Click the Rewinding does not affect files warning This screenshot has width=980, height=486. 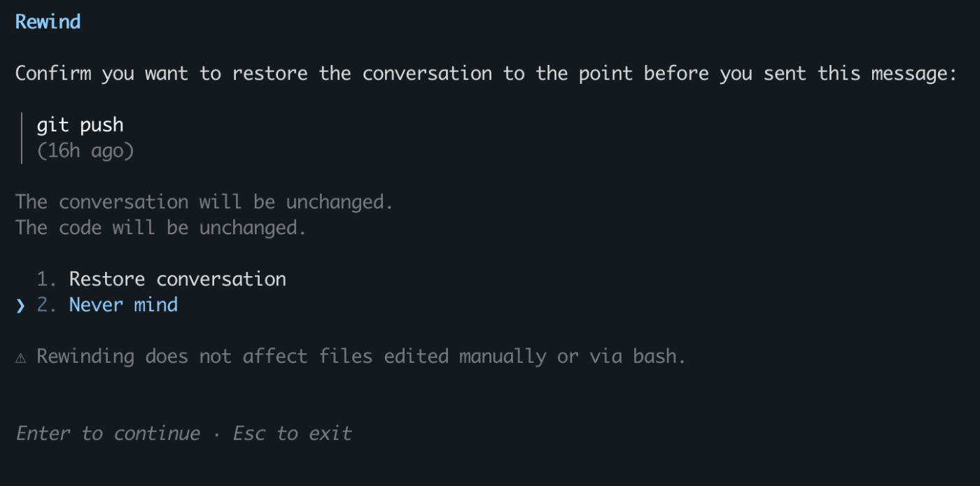pos(360,357)
